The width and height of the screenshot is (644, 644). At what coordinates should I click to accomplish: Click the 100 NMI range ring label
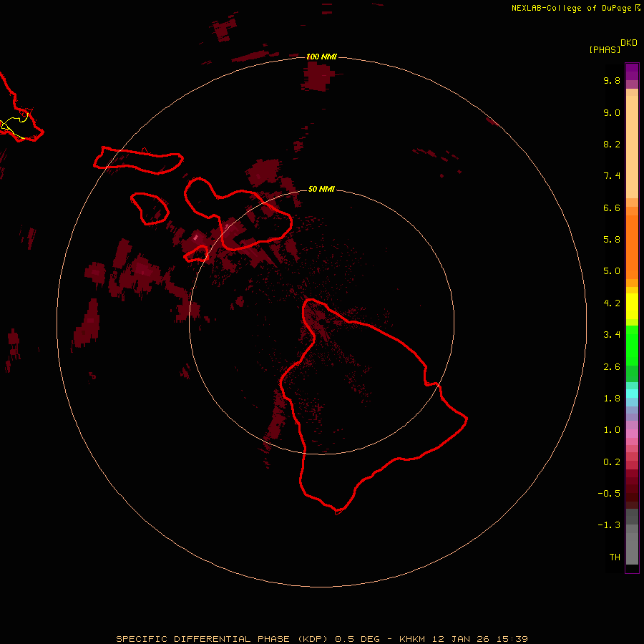(321, 57)
